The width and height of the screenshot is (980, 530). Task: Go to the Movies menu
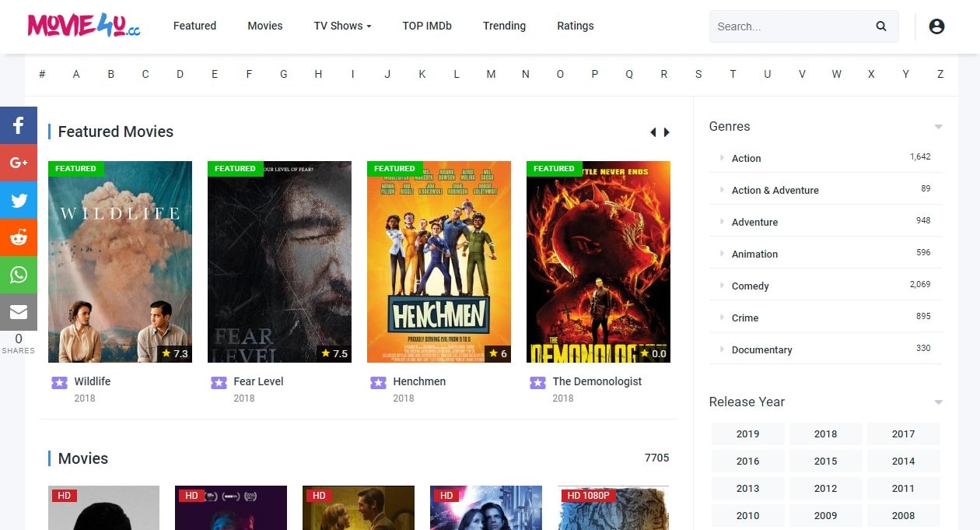pos(265,26)
